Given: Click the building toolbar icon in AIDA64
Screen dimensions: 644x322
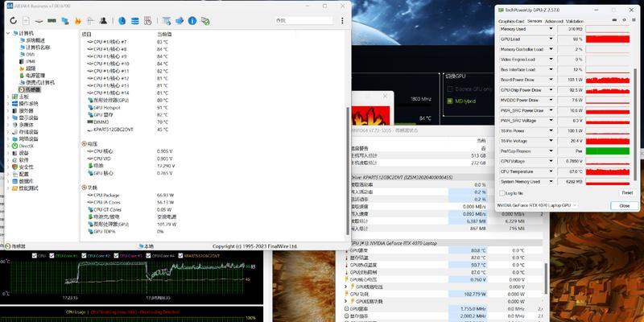Looking at the screenshot, I should 91,21.
